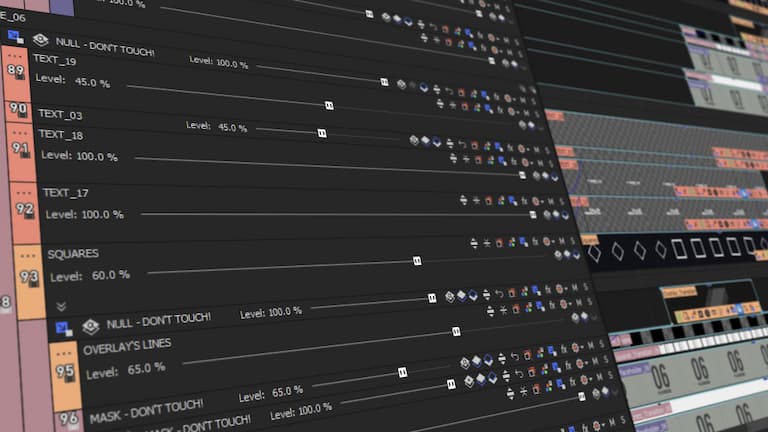The image size is (768, 432).
Task: Open track FX for OVERLAY'S LINES
Action: point(552,305)
